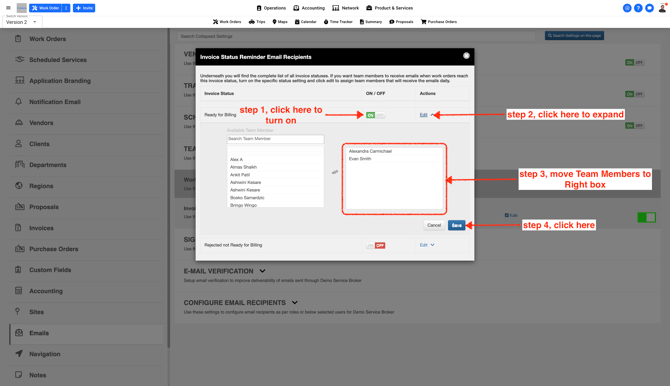Click the Clients person icon

[18, 144]
